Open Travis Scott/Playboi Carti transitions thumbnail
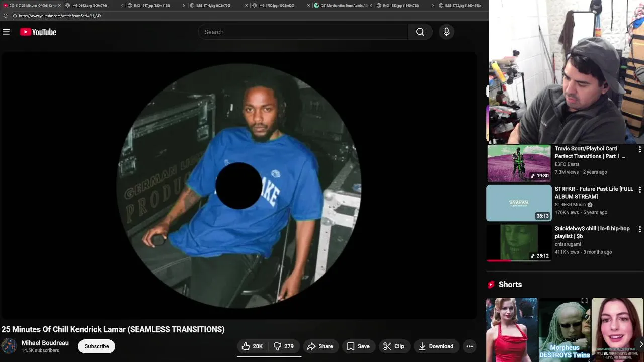The height and width of the screenshot is (362, 644). (519, 163)
